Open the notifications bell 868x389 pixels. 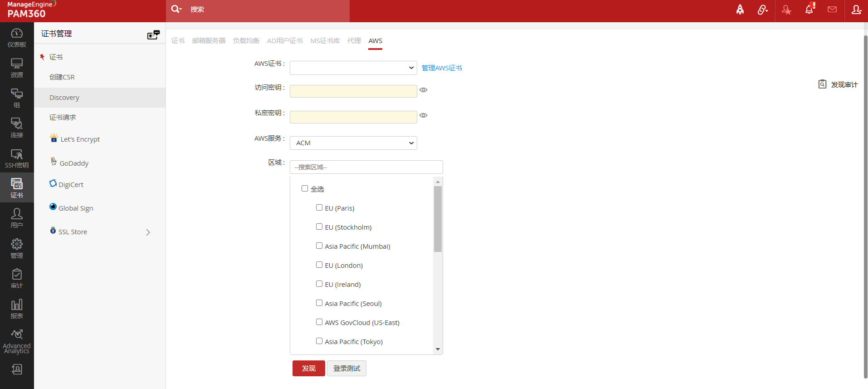tap(809, 9)
